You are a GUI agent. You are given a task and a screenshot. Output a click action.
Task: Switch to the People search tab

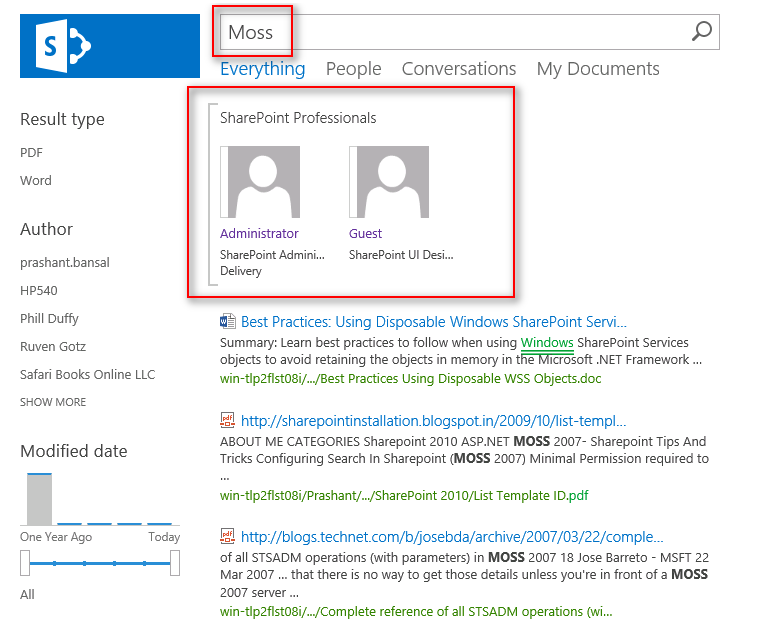pyautogui.click(x=354, y=69)
